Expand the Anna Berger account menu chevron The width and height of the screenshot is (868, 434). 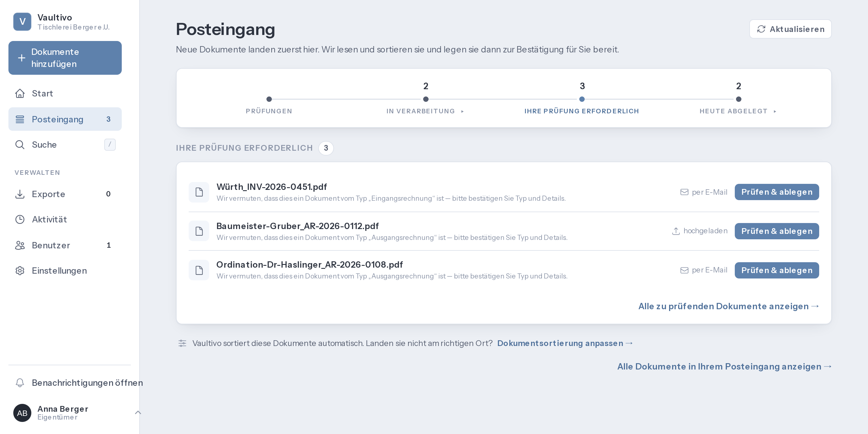tap(138, 412)
